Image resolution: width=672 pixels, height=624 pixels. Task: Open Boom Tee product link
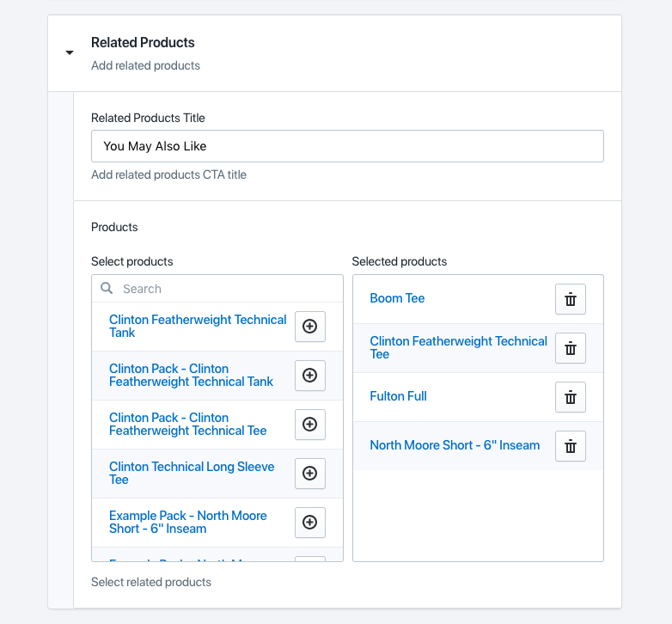pos(397,298)
